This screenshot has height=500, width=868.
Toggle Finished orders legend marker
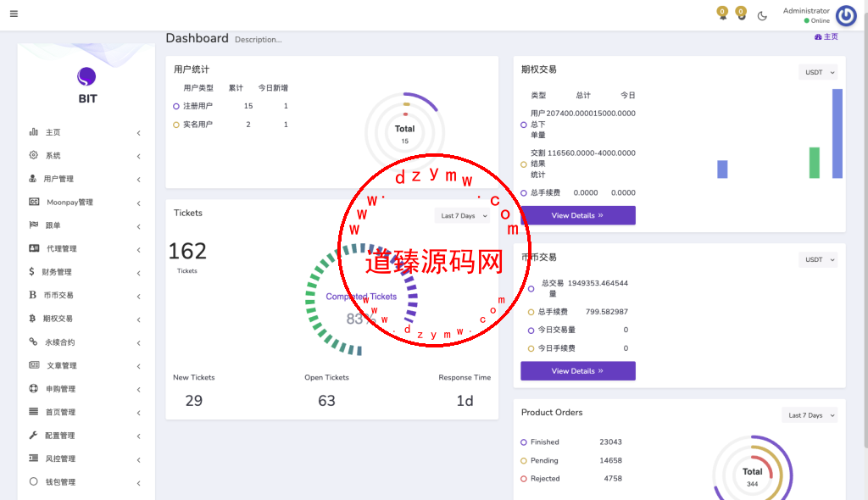(524, 442)
